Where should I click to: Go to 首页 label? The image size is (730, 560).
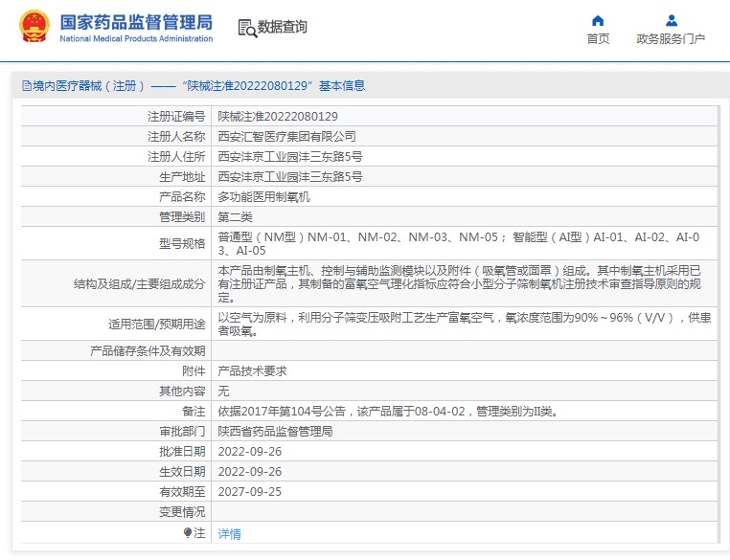(598, 39)
